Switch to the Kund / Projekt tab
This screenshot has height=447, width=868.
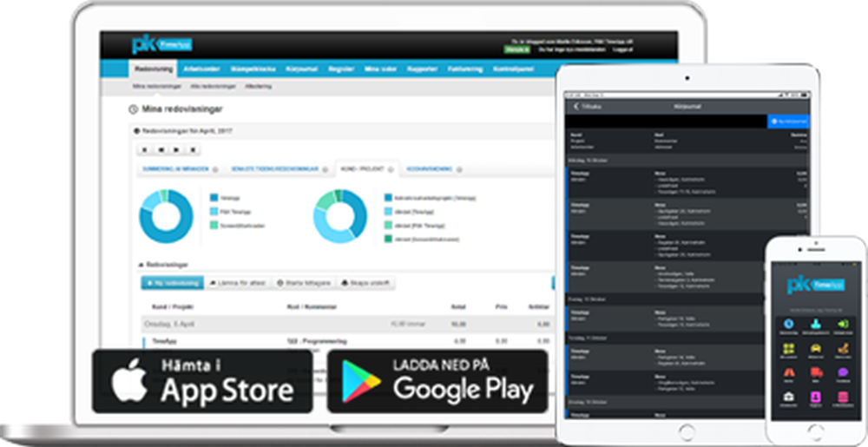pos(367,168)
